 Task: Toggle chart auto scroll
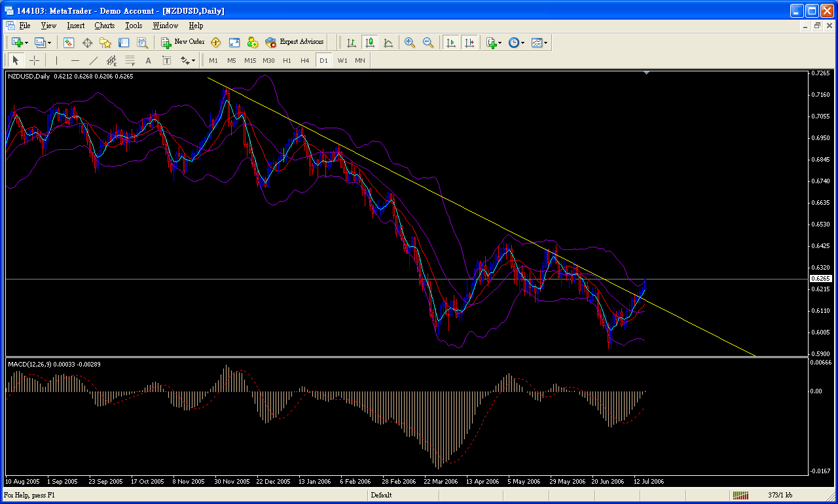click(x=451, y=43)
